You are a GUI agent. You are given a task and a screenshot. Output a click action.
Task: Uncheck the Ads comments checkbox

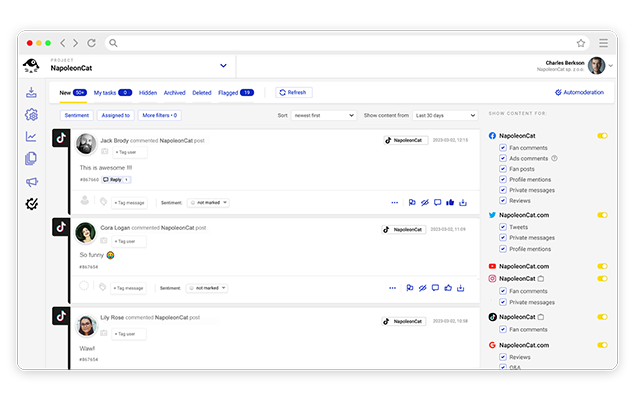(503, 158)
